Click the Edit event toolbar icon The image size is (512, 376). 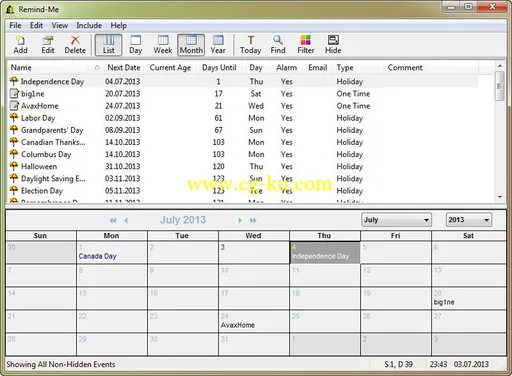tap(48, 45)
